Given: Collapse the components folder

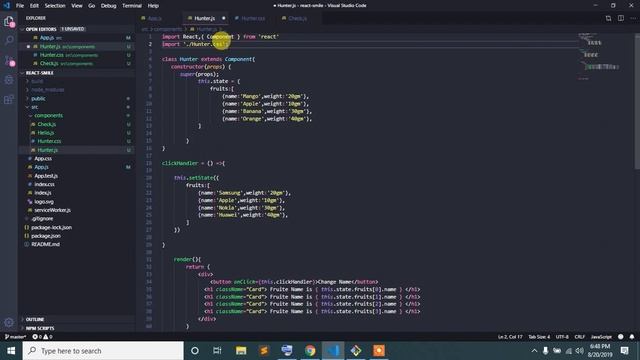Looking at the screenshot, I should click(49, 116).
